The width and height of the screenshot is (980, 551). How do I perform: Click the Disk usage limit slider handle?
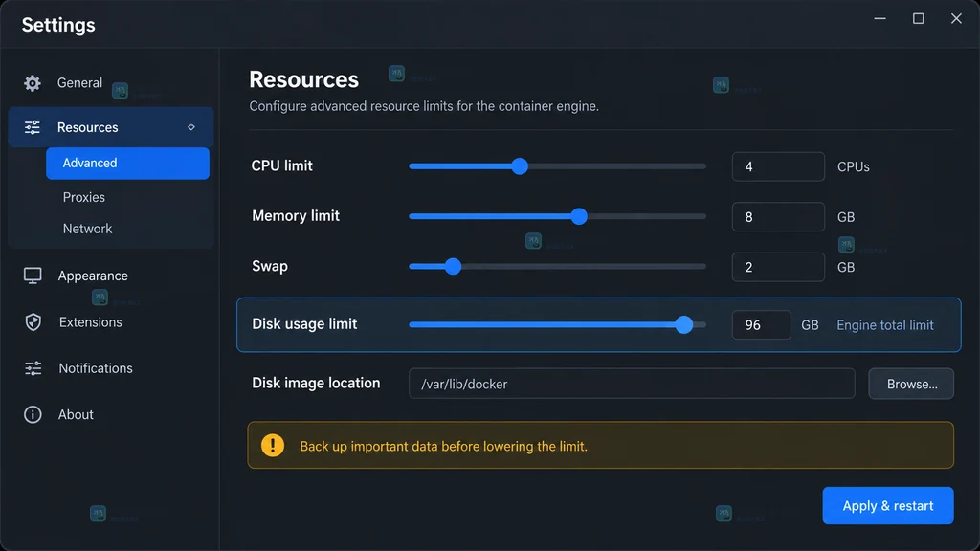684,325
